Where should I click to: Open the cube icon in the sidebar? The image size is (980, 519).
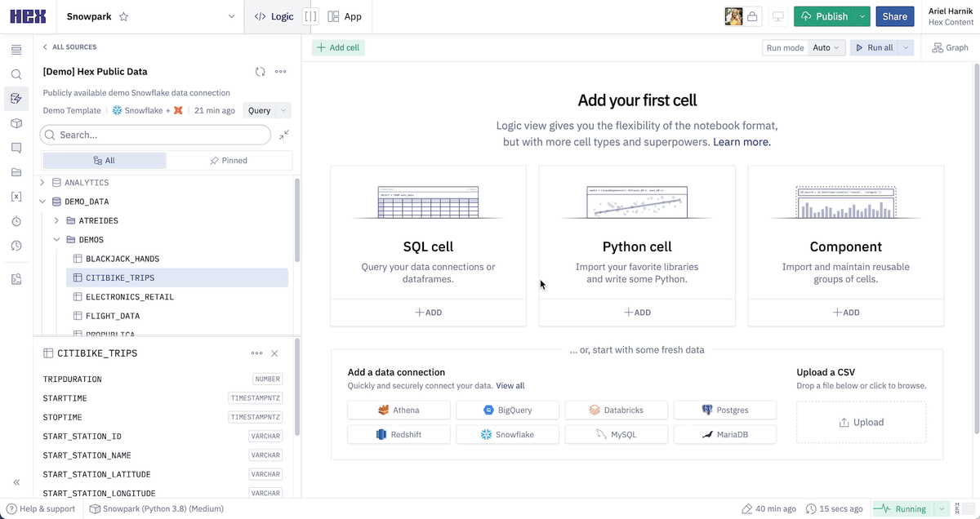pos(16,123)
